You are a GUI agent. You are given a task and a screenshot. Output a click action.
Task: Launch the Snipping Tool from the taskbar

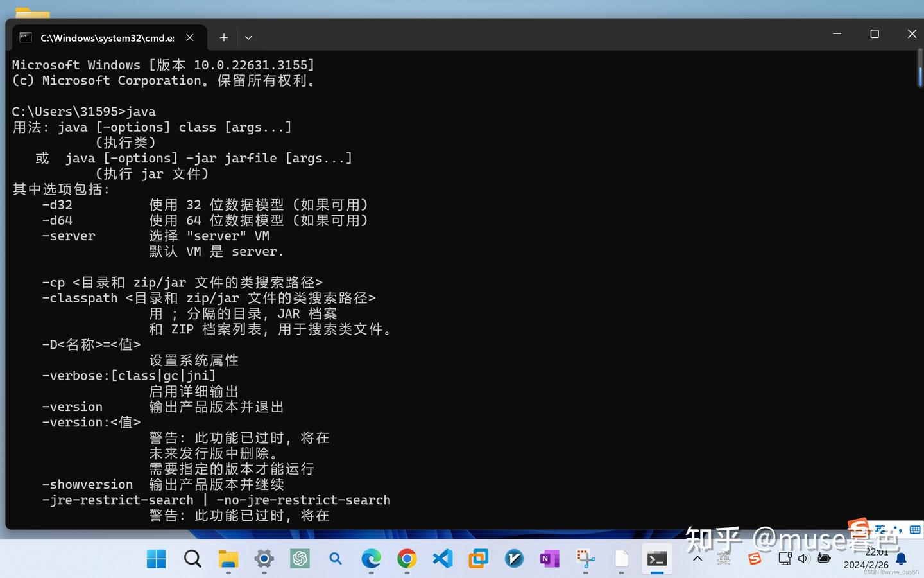coord(585,559)
